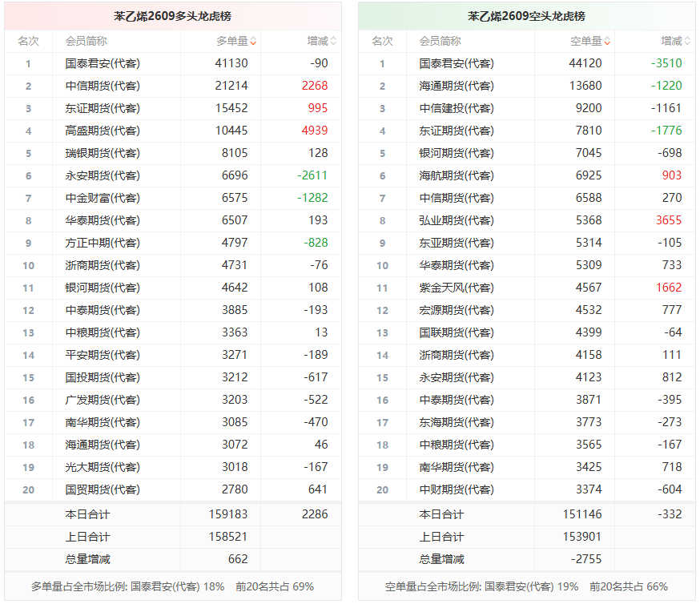Sort short table by 空单量 arrow icon

click(x=607, y=42)
